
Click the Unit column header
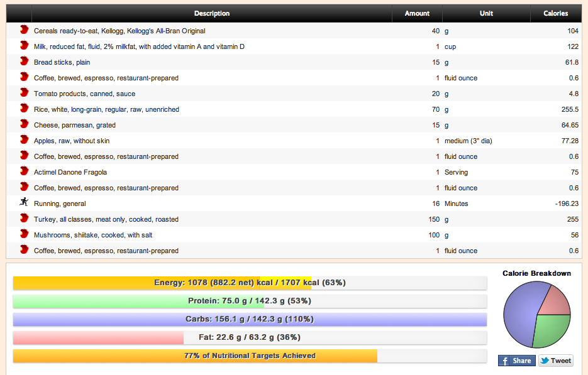click(x=486, y=13)
